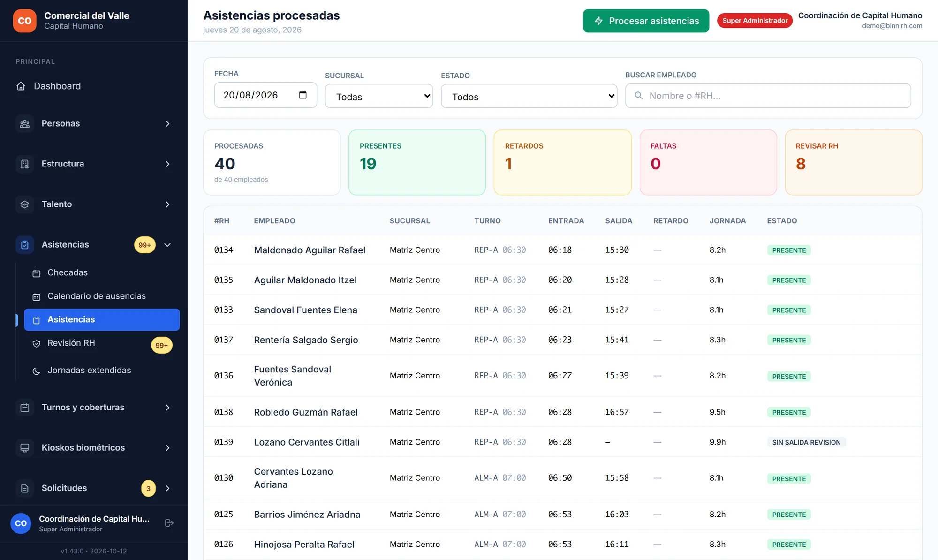Open Dashboard from the home icon

coord(21,86)
